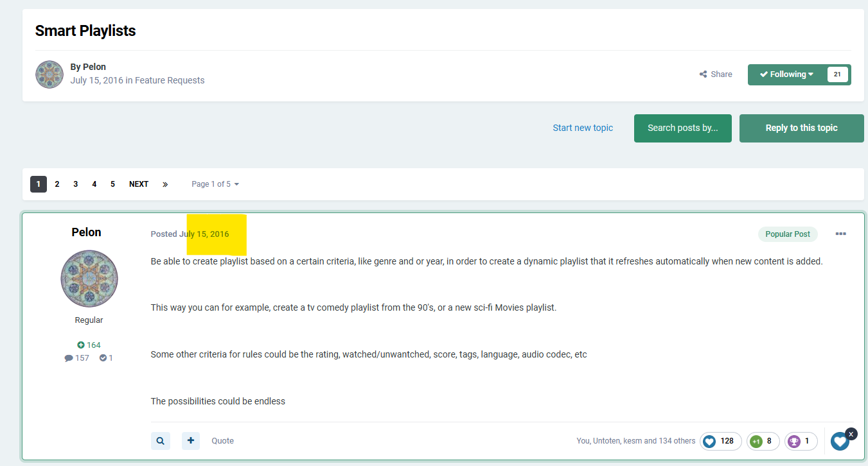Click 'The possibilities could be endless' text

point(218,401)
